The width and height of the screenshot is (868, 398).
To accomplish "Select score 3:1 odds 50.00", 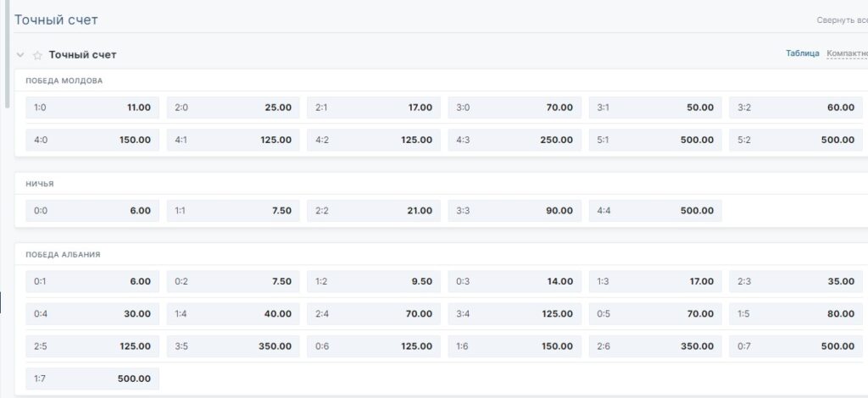I will 655,108.
